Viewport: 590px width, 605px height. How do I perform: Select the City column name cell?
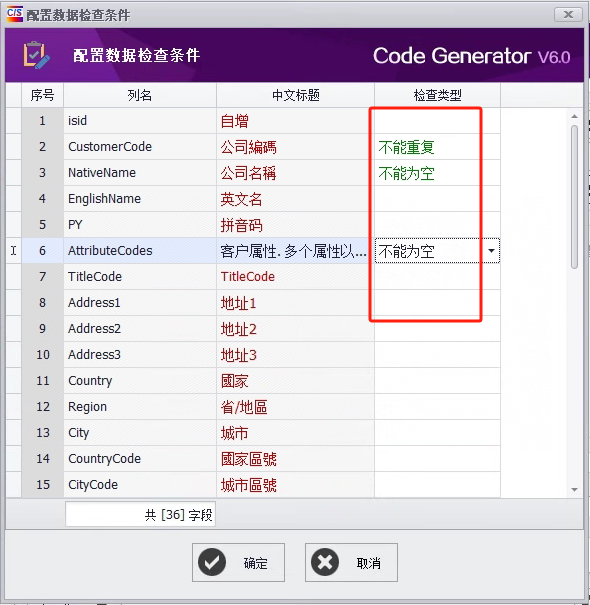click(x=140, y=433)
